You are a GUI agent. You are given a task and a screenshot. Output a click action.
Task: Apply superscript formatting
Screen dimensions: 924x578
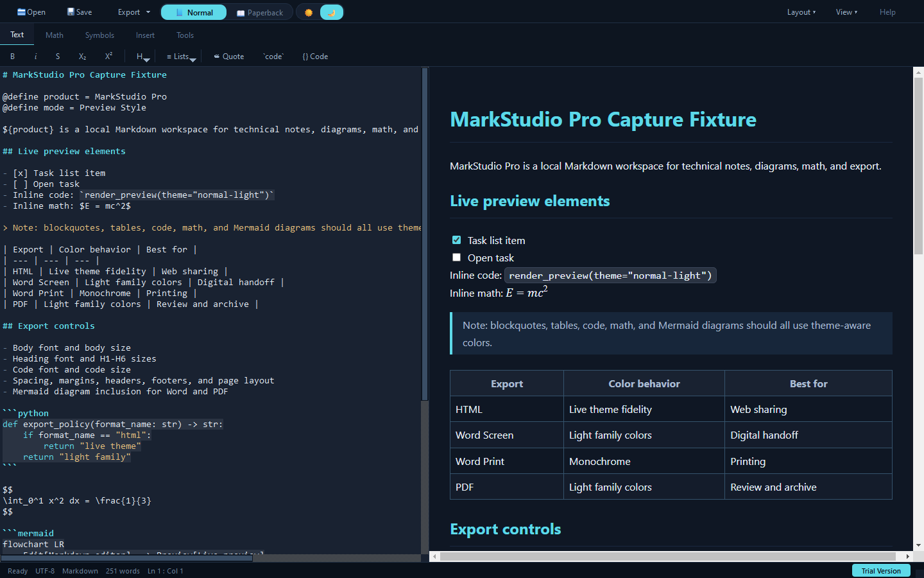pyautogui.click(x=108, y=57)
